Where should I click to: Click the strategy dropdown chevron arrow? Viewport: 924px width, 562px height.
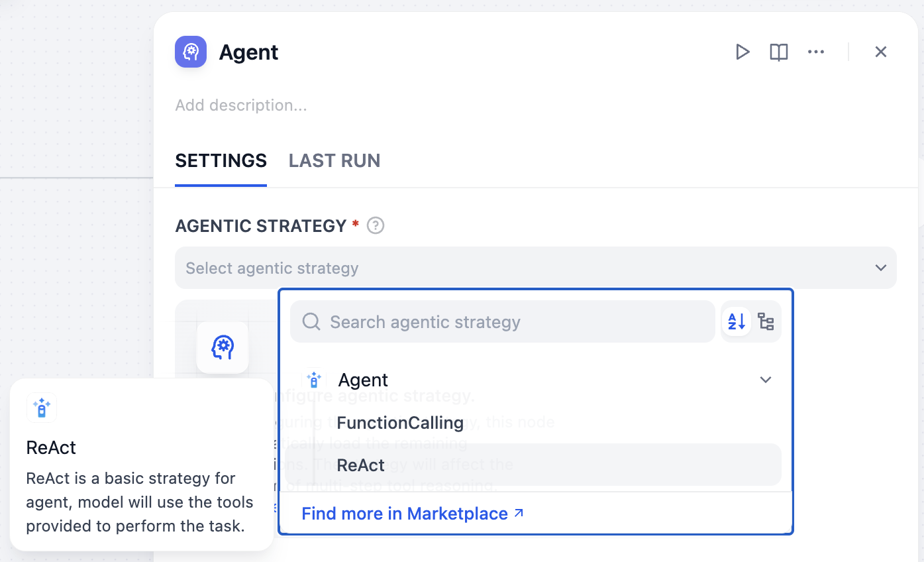pos(880,268)
